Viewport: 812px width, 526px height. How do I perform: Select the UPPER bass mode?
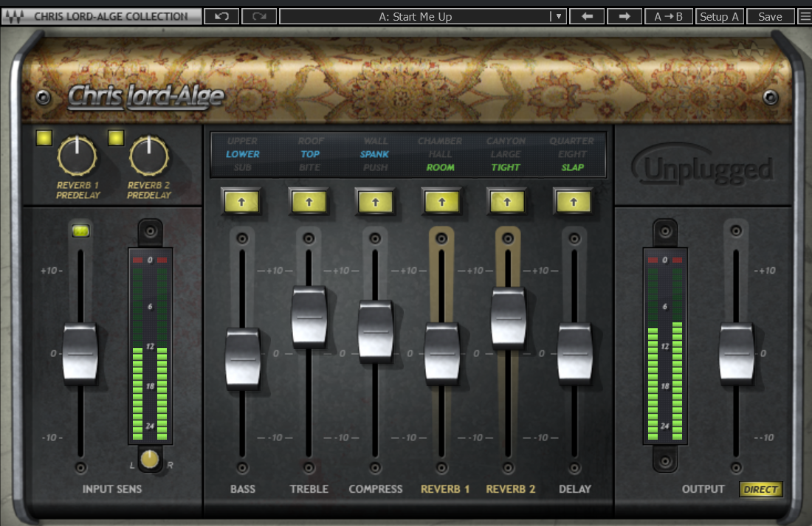pyautogui.click(x=242, y=141)
